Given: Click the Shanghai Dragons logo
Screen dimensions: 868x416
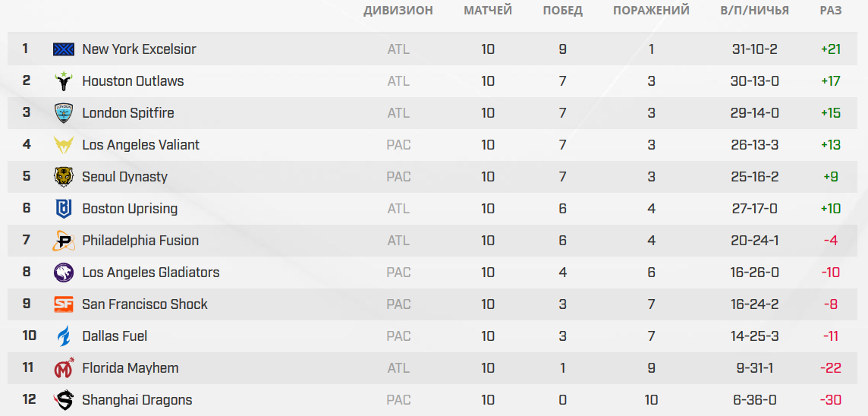Looking at the screenshot, I should coord(64,400).
